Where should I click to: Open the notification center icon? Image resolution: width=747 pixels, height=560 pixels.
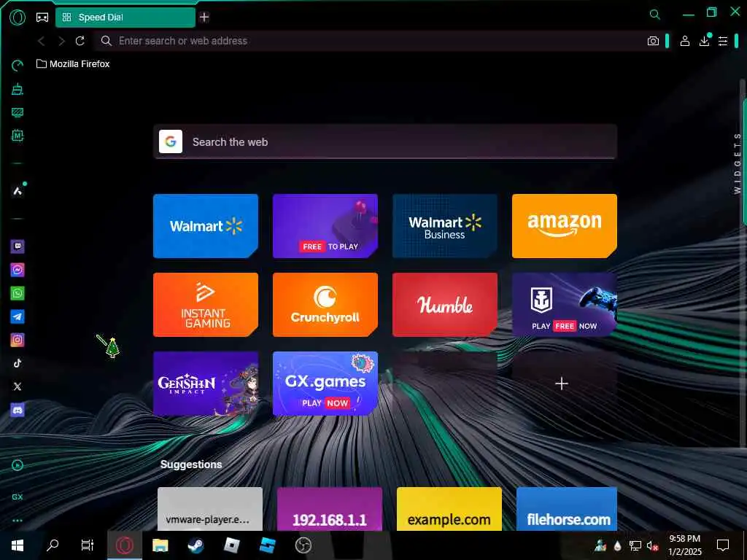(x=723, y=545)
